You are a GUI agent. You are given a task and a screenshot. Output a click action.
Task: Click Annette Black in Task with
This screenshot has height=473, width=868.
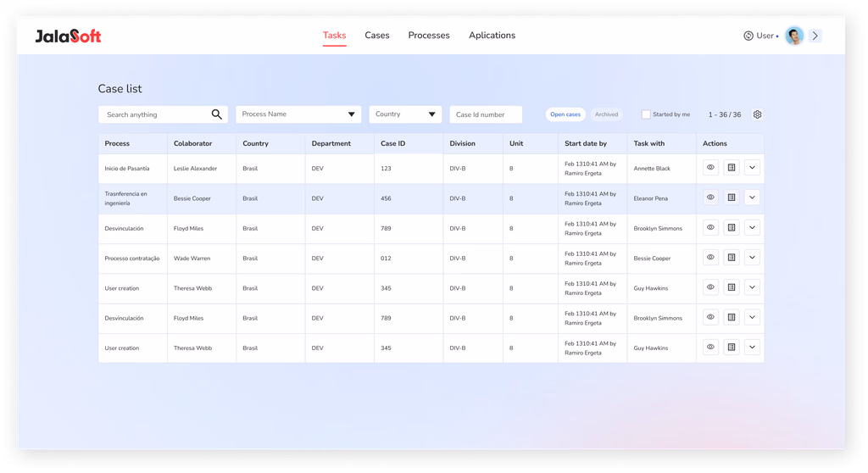[652, 169]
